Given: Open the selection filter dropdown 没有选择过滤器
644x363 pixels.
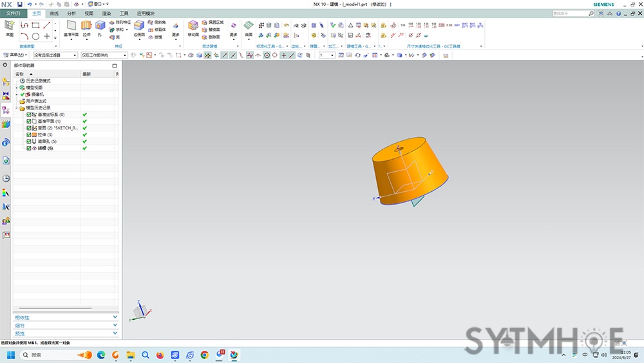Looking at the screenshot, I should click(55, 55).
